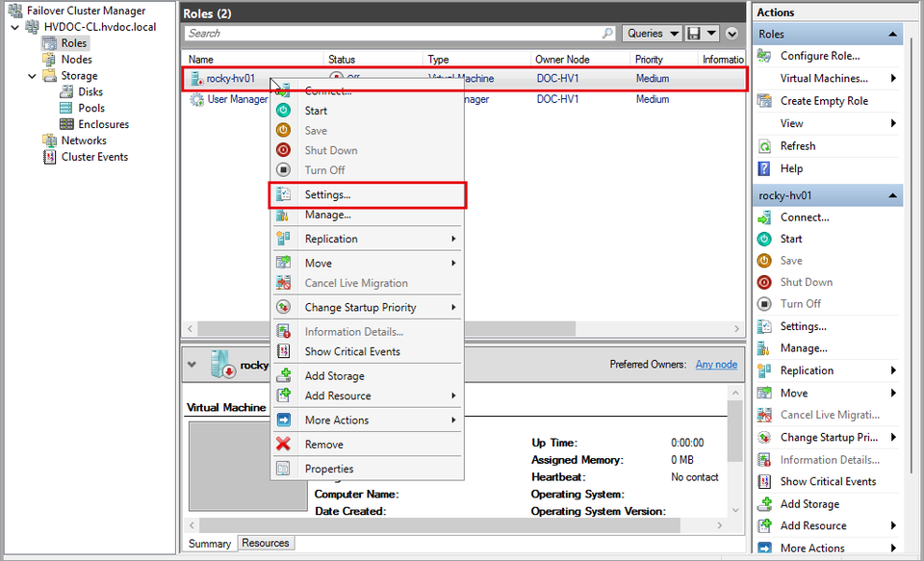Click the More Actions arrow icon in context menu
The image size is (924, 561).
[x=283, y=421]
